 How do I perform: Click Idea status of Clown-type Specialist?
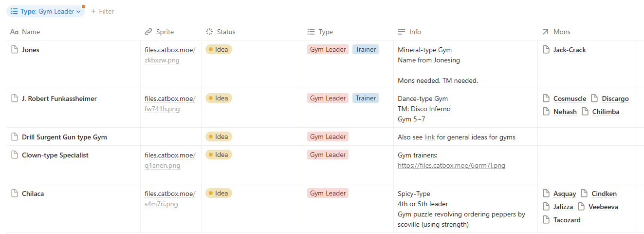tap(219, 155)
